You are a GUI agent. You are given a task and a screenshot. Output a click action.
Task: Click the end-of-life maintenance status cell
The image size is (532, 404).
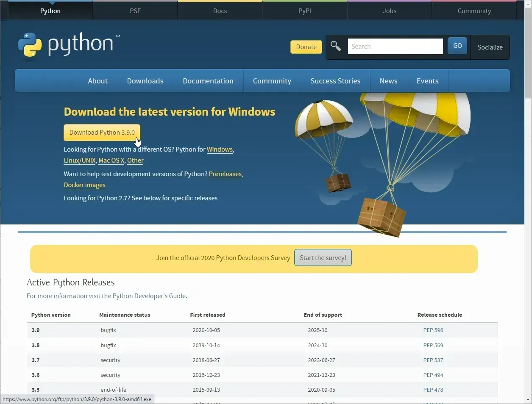tap(113, 390)
